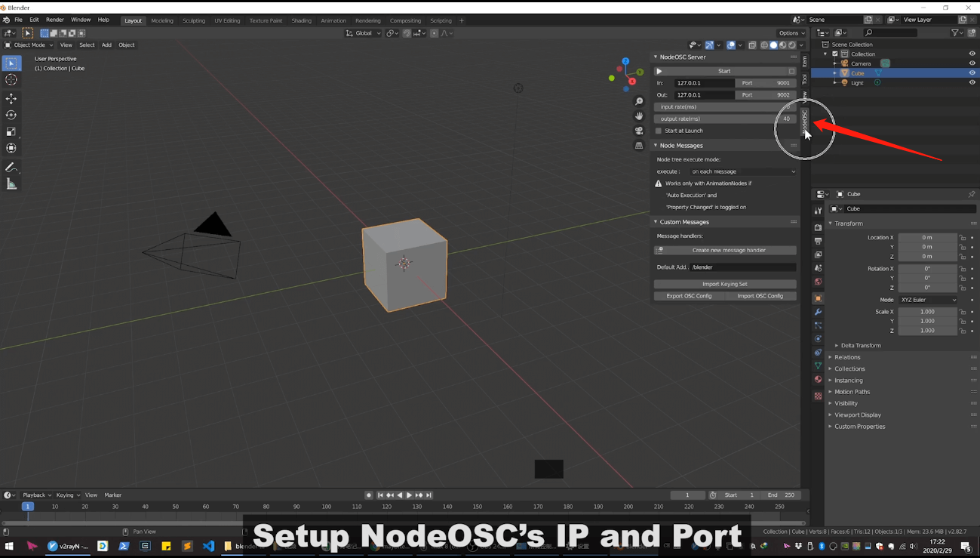The image size is (980, 558).
Task: Open the Texture properties checker tab icon
Action: click(x=818, y=396)
